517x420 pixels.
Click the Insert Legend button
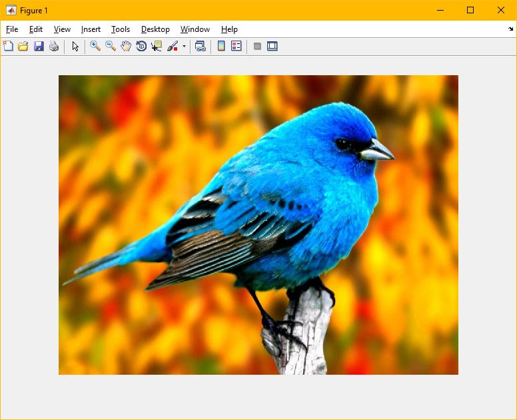(237, 46)
